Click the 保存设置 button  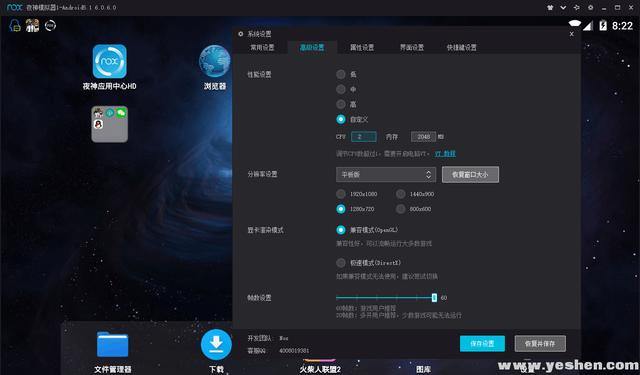(482, 344)
